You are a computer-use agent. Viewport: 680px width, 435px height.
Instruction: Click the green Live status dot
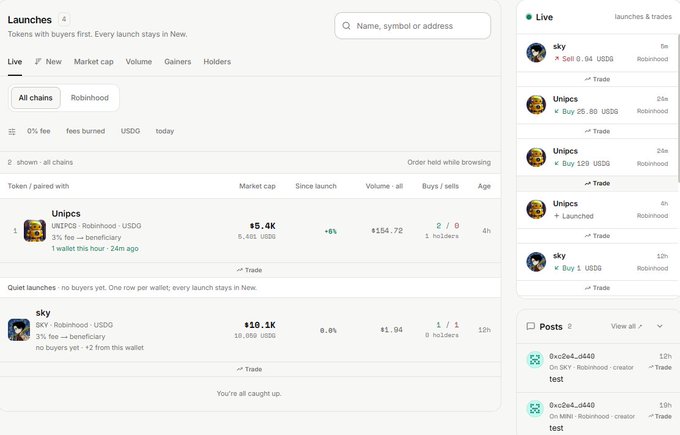click(529, 17)
